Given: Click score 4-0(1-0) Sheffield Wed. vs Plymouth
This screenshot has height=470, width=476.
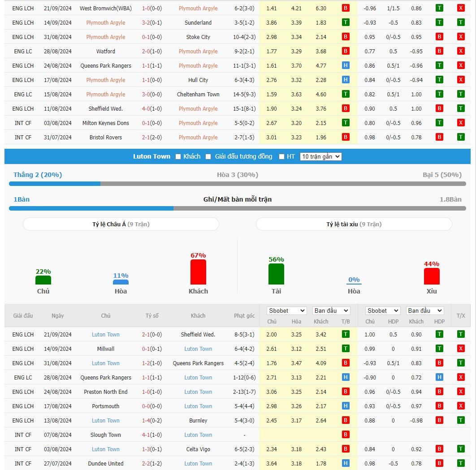Looking at the screenshot, I should coord(152,108).
